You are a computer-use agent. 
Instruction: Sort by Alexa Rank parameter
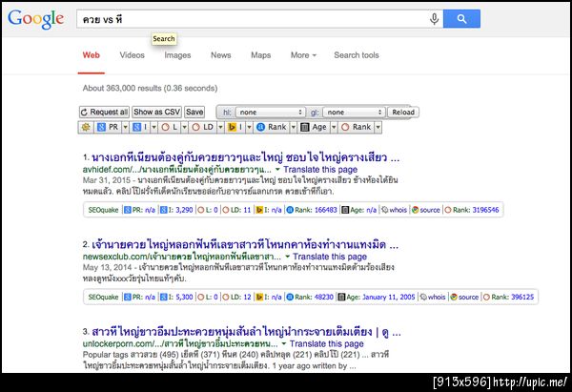pyautogui.click(x=272, y=127)
